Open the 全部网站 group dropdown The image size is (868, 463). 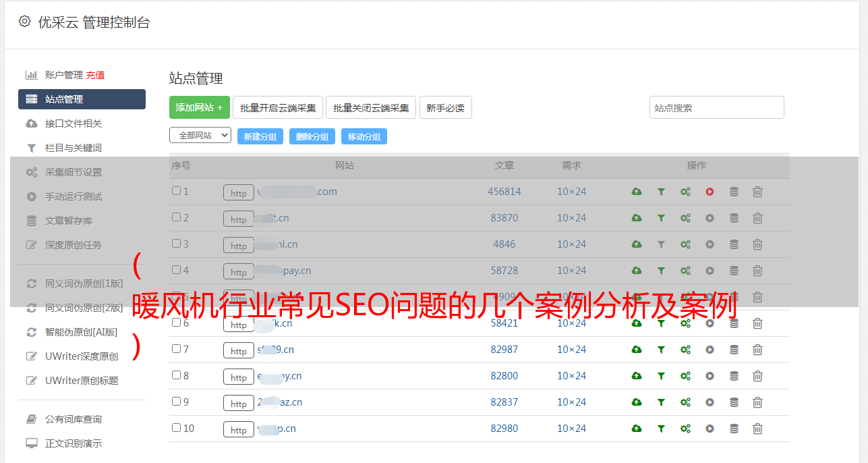tap(200, 136)
